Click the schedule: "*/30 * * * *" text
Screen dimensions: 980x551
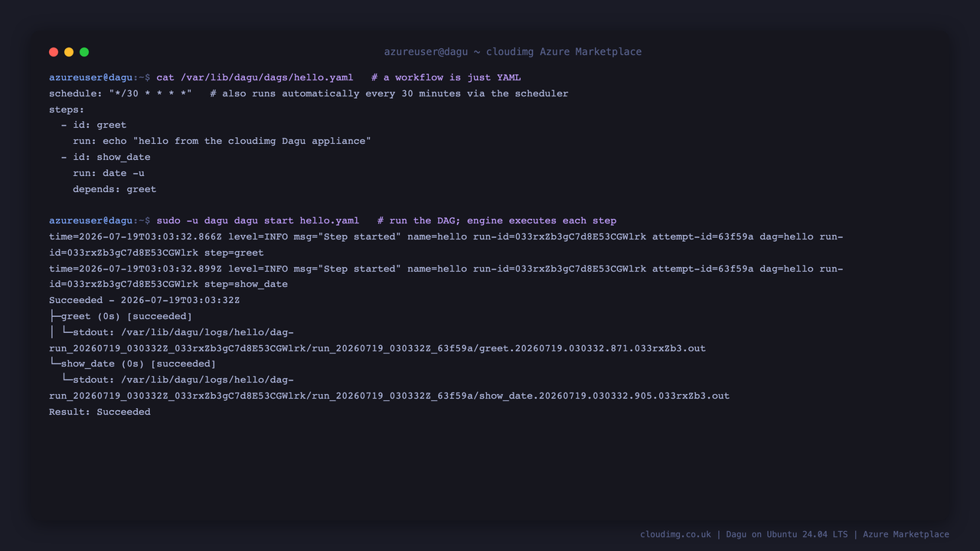(x=121, y=93)
